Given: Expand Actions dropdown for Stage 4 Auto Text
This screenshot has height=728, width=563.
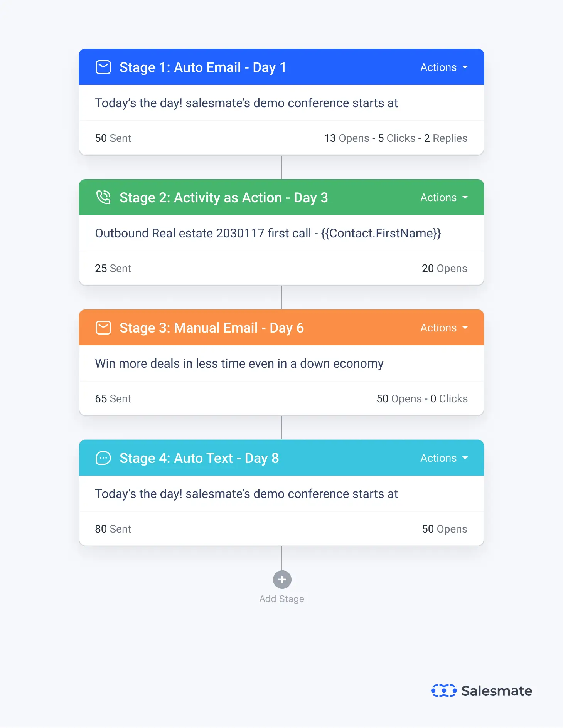Looking at the screenshot, I should coord(444,458).
